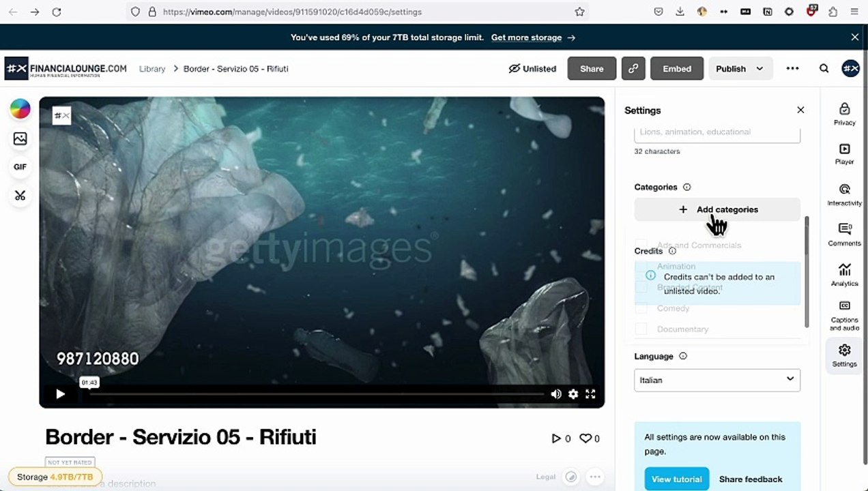868x491 pixels.
Task: Play the video
Action: pos(60,393)
